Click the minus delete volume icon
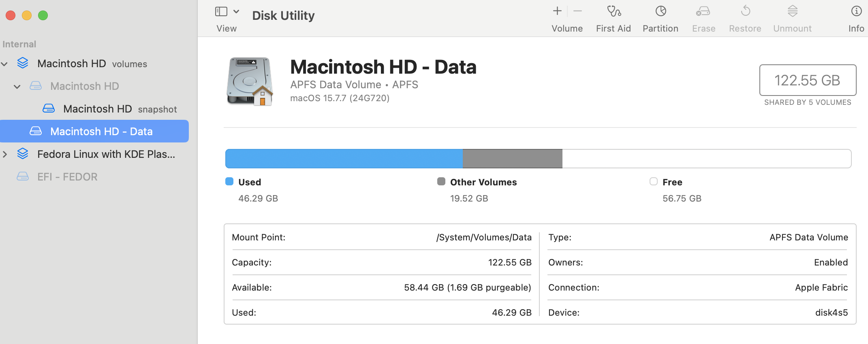 578,11
